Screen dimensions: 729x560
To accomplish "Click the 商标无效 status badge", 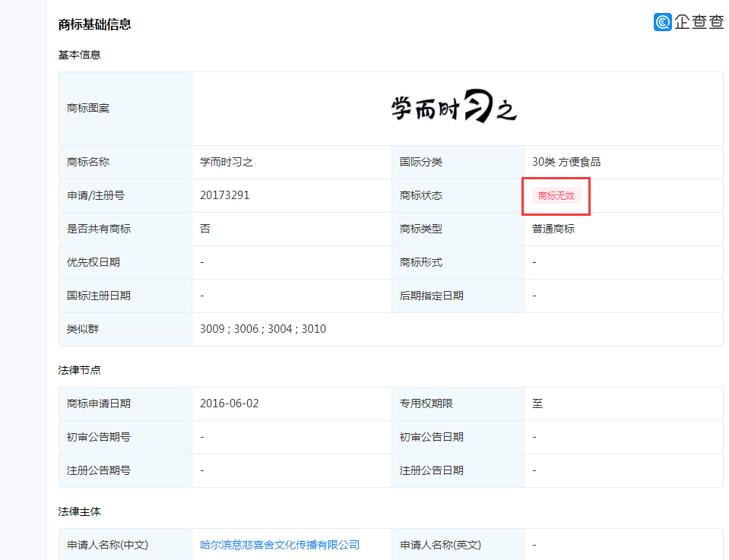I will [x=556, y=196].
